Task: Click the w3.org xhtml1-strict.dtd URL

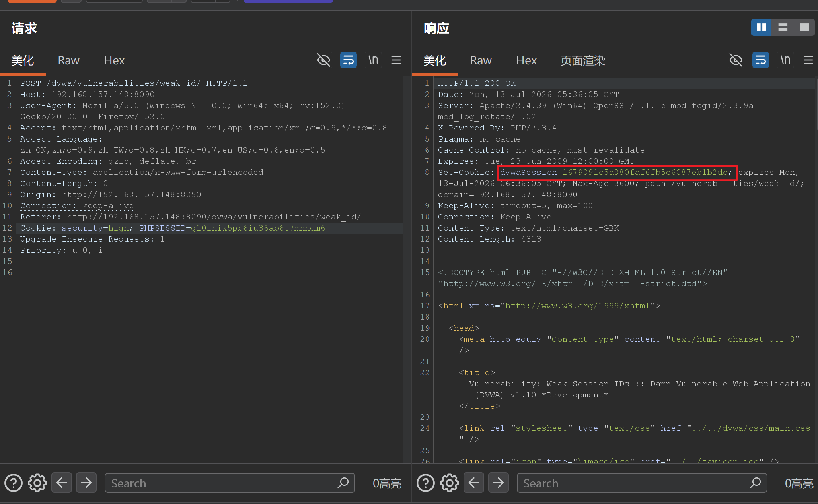Action: point(570,283)
